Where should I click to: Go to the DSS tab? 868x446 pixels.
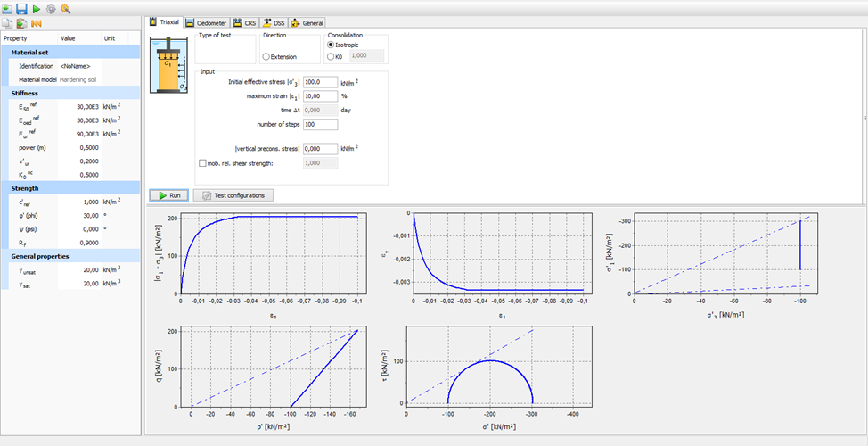click(274, 22)
